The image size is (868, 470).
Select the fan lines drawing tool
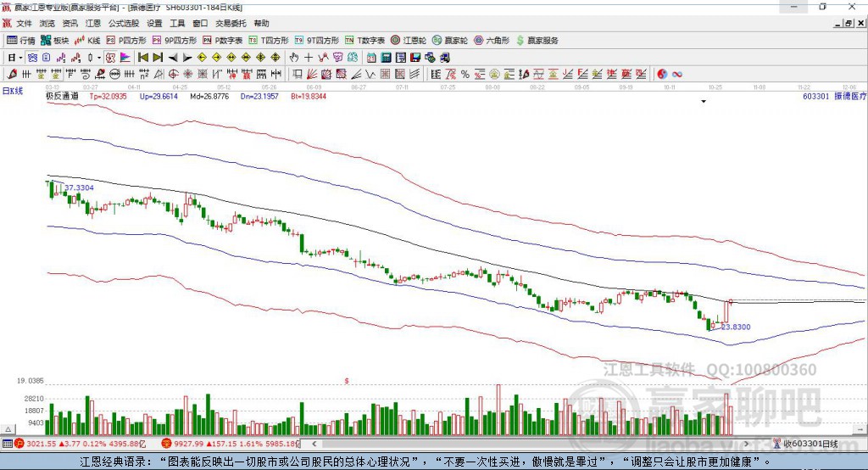tap(312, 74)
